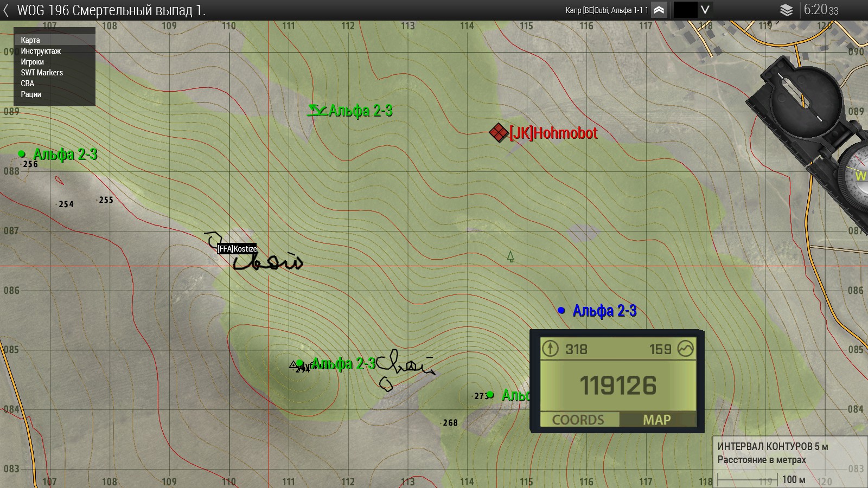This screenshot has height=488, width=868.
Task: Toggle the map layers stack icon
Action: (786, 10)
